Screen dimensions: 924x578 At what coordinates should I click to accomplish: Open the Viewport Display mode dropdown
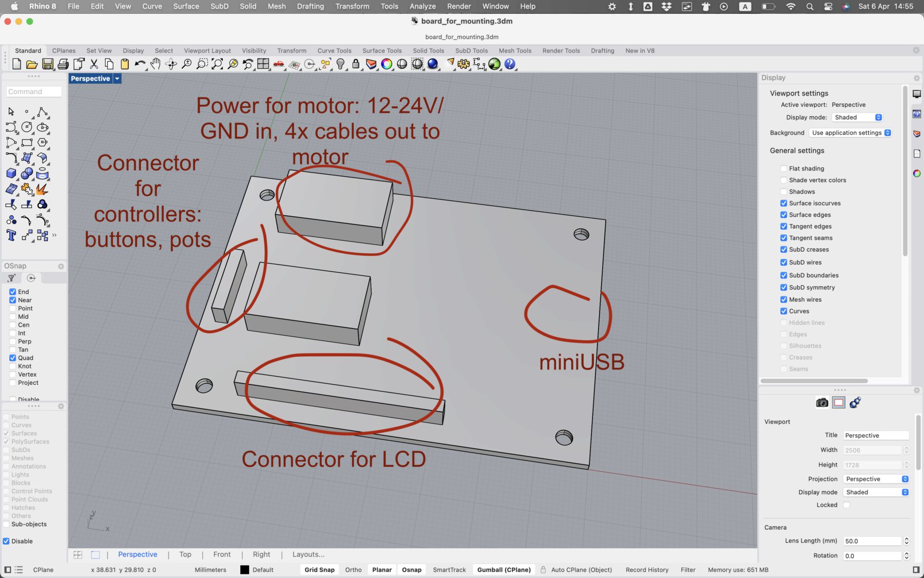(876, 493)
